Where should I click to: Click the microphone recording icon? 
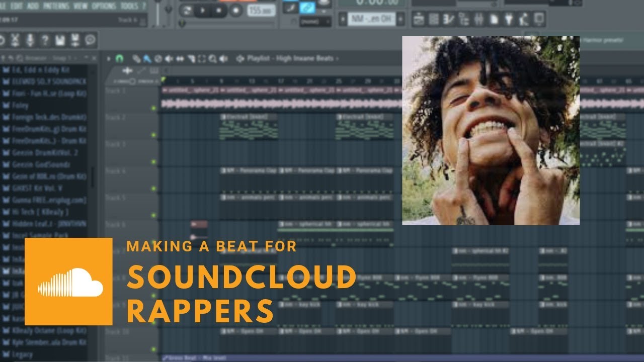pos(31,40)
